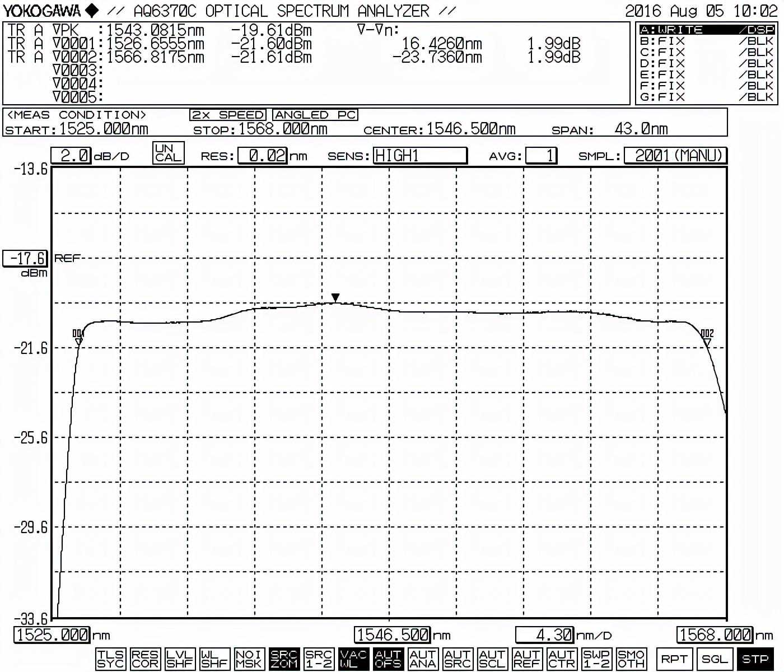
Task: Select trace A:WRITE /DSP
Action: 707,30
